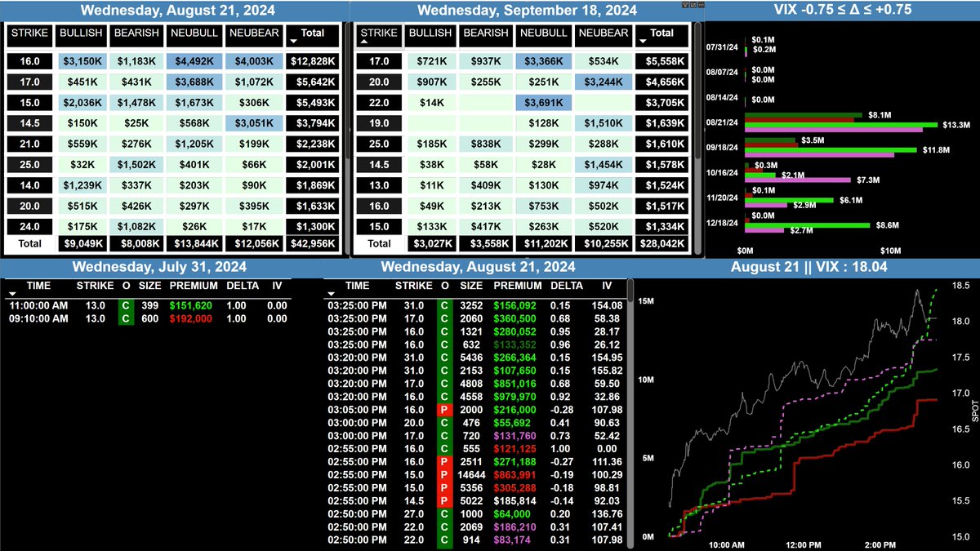Select the $3,051K neubear cell for strike 14.5

click(x=253, y=123)
